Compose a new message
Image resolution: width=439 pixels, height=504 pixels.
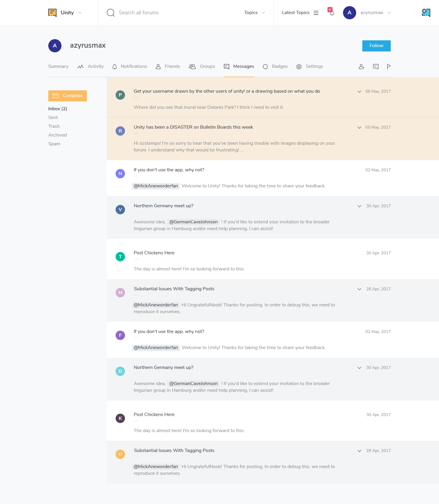tap(68, 96)
